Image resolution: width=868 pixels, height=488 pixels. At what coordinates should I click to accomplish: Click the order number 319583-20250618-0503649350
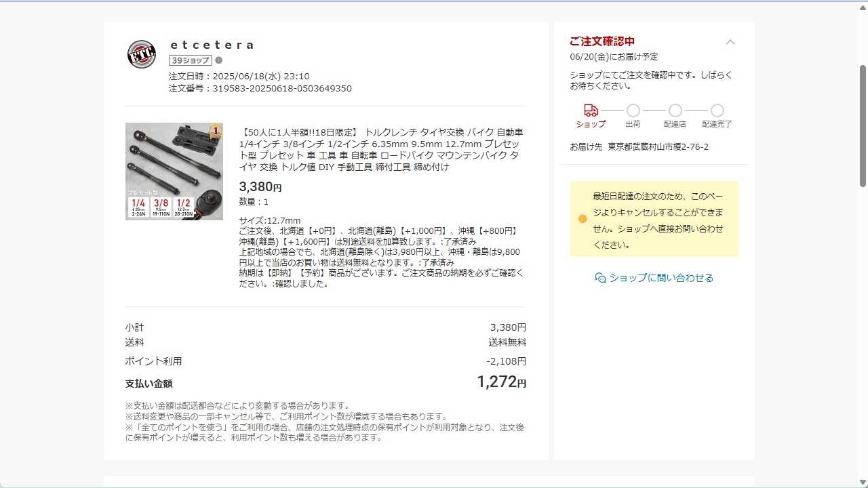282,89
